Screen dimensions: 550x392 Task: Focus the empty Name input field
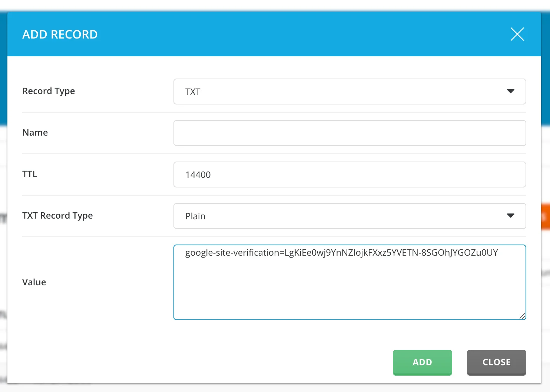(x=349, y=133)
